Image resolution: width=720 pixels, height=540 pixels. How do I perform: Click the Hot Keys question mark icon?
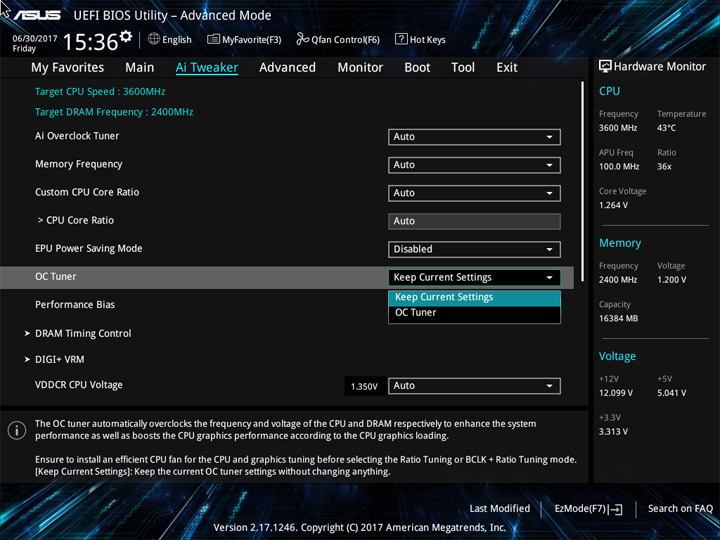click(x=401, y=39)
